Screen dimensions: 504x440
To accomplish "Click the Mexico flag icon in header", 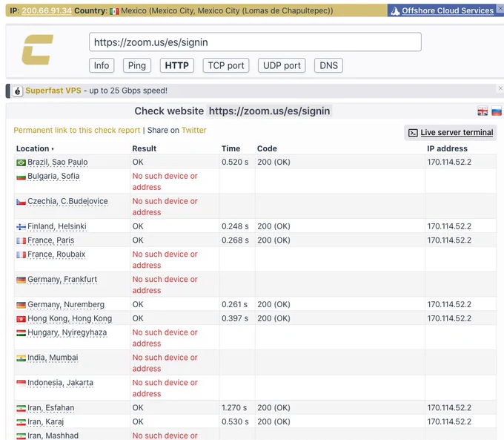I will [114, 11].
